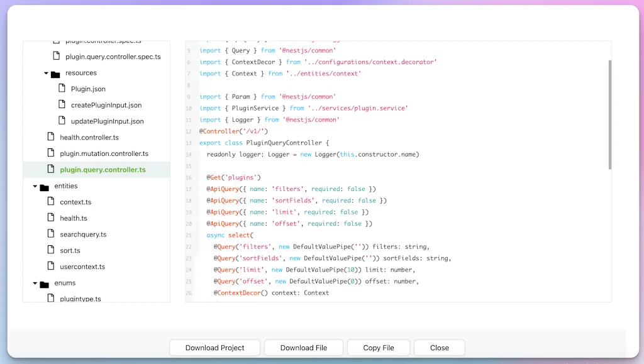Click the folder icon for entities
The image size is (644, 364).
click(x=43, y=185)
